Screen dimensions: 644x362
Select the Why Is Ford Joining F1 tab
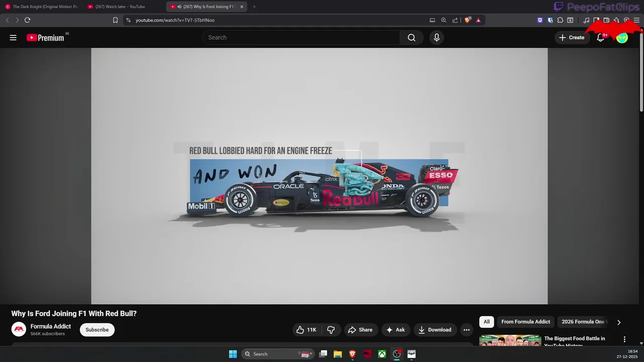(x=206, y=7)
